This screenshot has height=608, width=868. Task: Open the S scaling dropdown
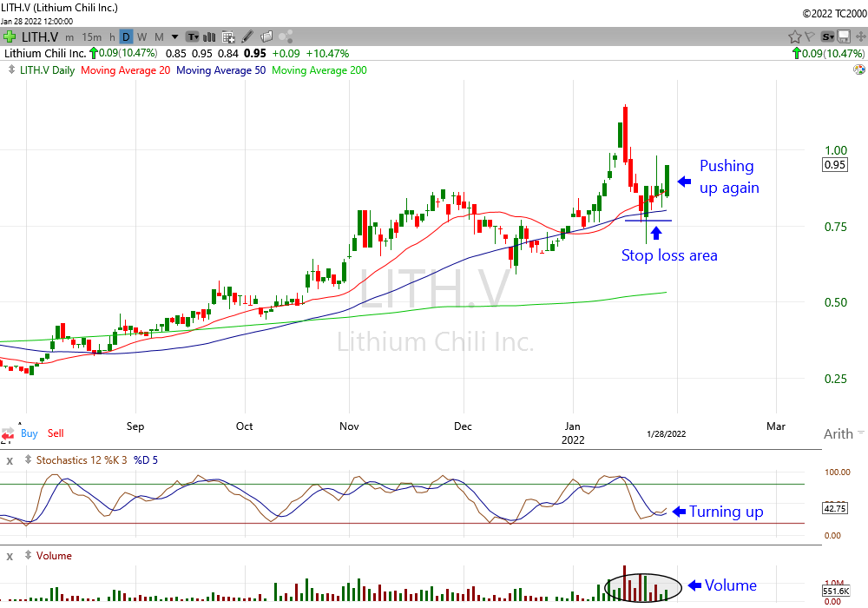click(827, 37)
